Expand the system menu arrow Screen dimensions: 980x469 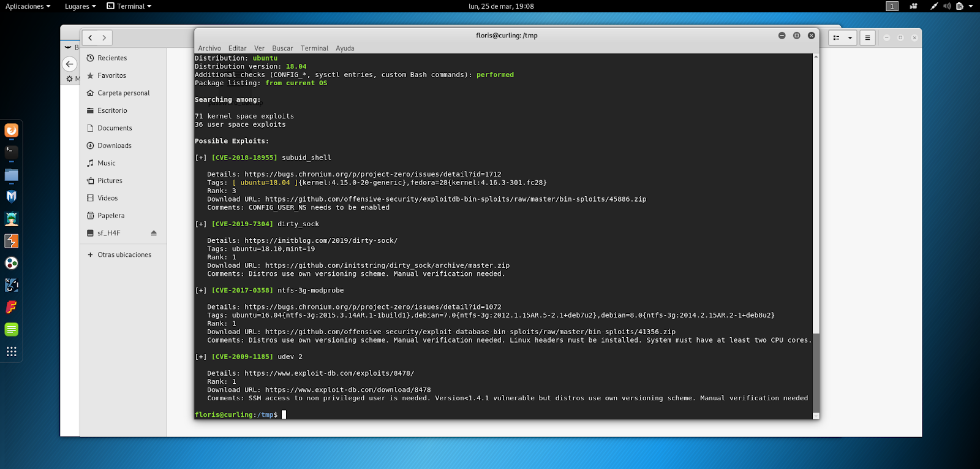tap(971, 6)
